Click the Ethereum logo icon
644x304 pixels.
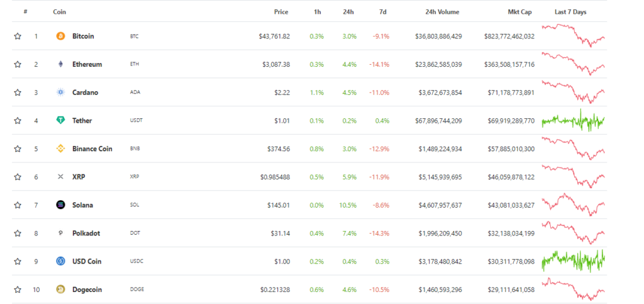pos(61,64)
